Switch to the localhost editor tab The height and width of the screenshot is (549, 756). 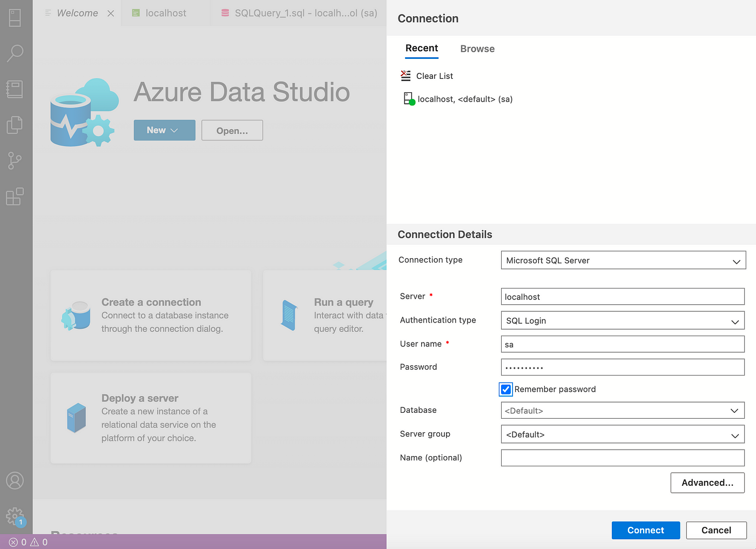coord(166,13)
